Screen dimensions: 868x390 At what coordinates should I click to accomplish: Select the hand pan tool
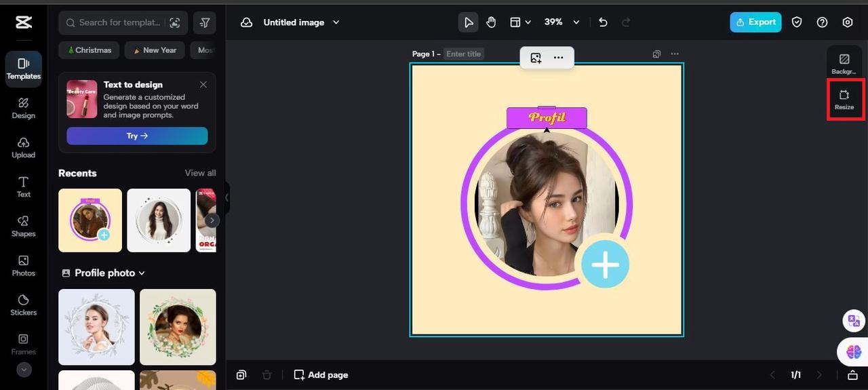click(491, 22)
